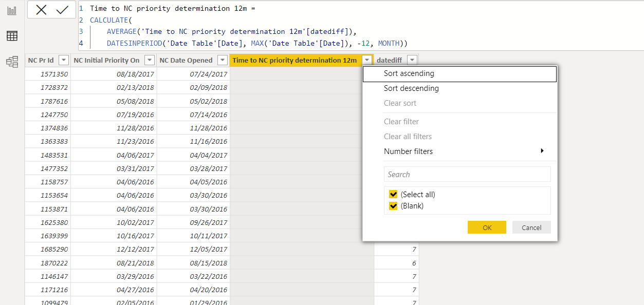Toggle the (Blank) checkbox
644x305 pixels.
tap(393, 206)
